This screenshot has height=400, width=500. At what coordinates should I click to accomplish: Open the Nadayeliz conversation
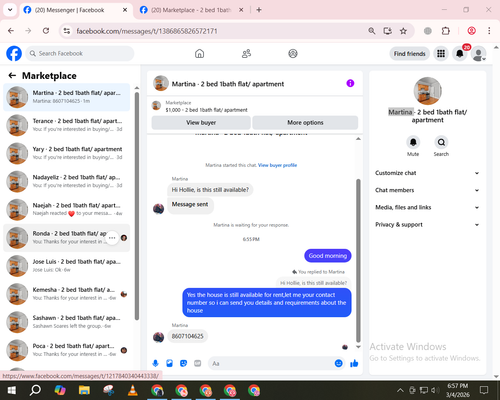tap(67, 181)
